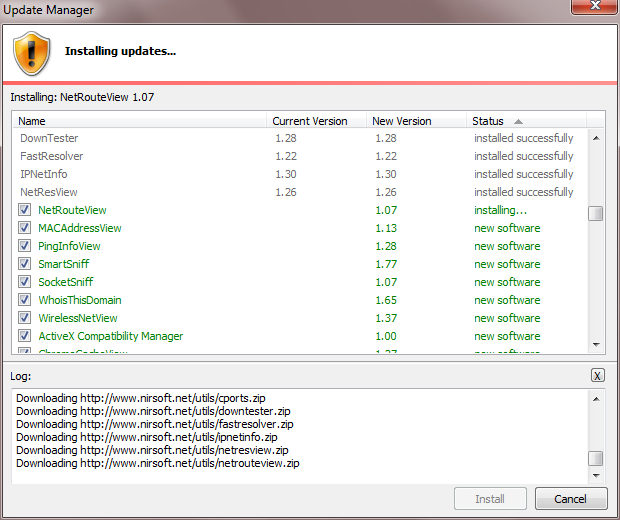Click new version 1.13 of MACAddressView

[x=386, y=228]
